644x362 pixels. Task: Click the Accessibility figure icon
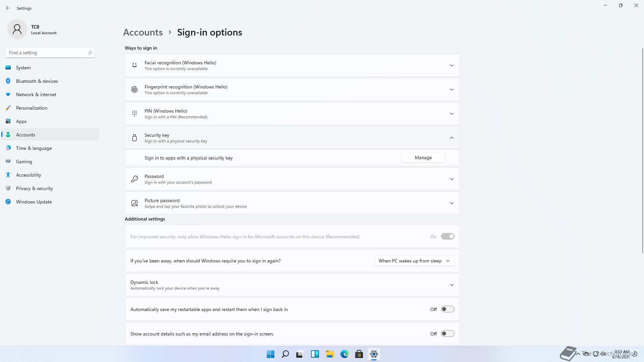(x=8, y=175)
